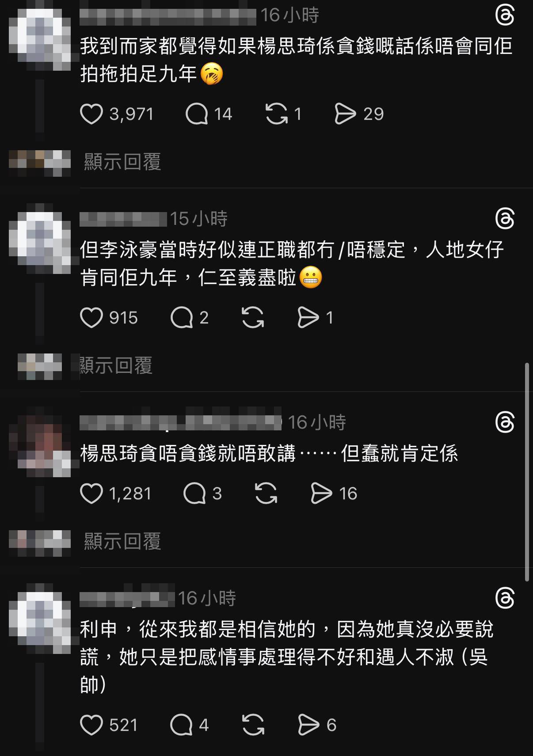533x756 pixels.
Task: Like the comment with 3,971 likes
Action: (91, 114)
